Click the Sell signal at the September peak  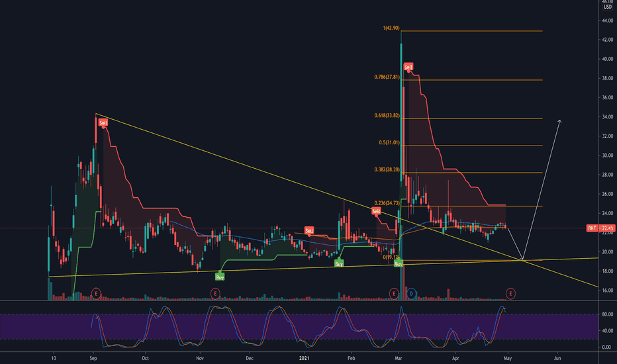click(x=103, y=123)
